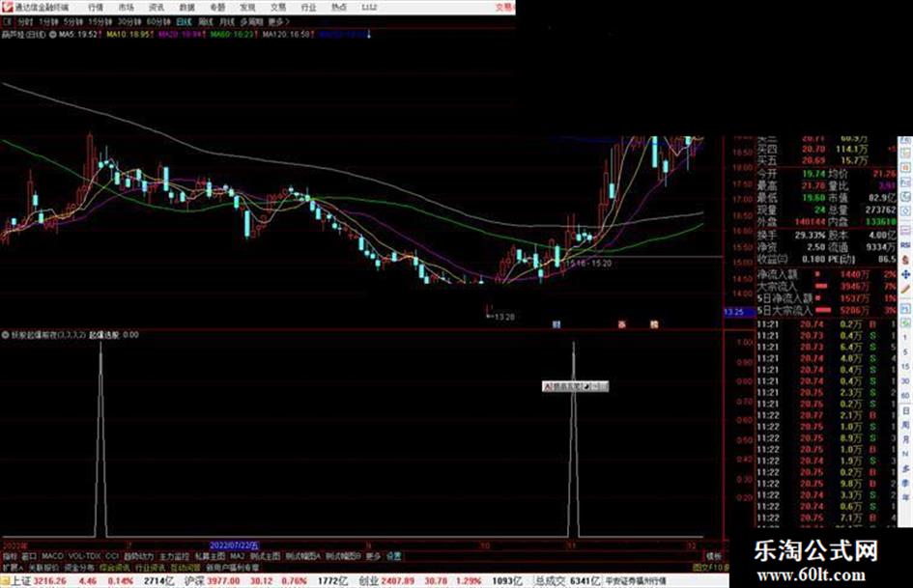Click the floating drawing tools bar
Screen dimensions: 913x588
click(575, 386)
